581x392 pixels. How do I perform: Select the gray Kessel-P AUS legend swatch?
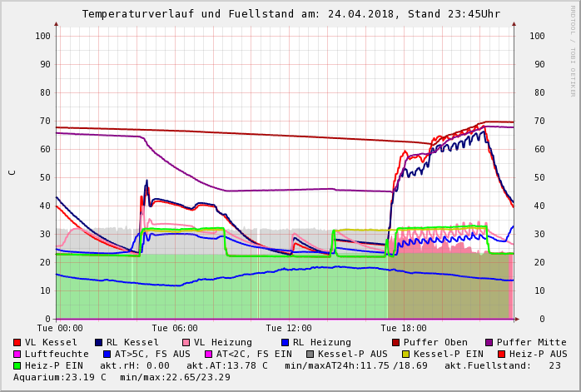(310, 354)
